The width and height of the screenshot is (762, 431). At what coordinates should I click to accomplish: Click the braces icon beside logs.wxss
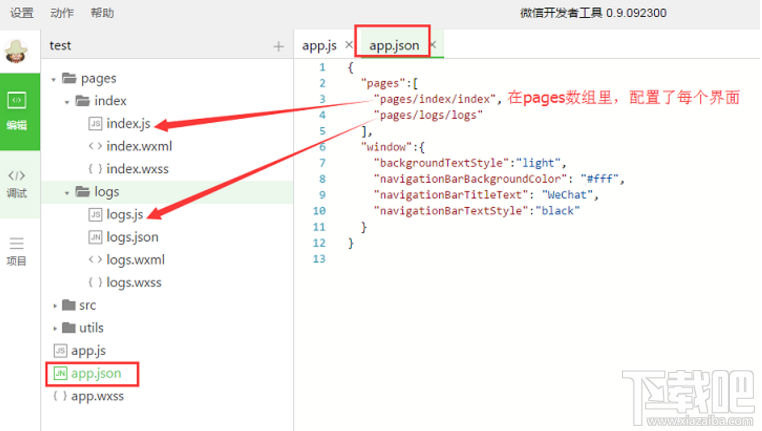tap(95, 282)
